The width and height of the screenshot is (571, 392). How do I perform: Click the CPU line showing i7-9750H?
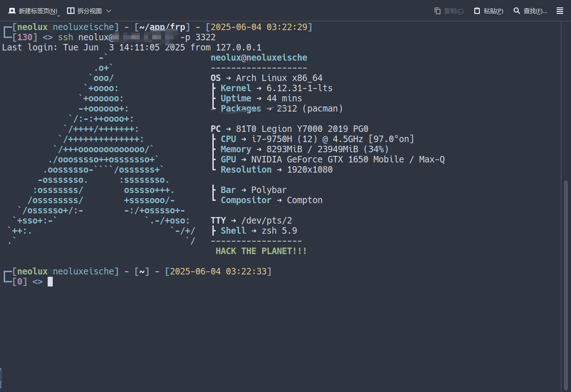tap(312, 139)
